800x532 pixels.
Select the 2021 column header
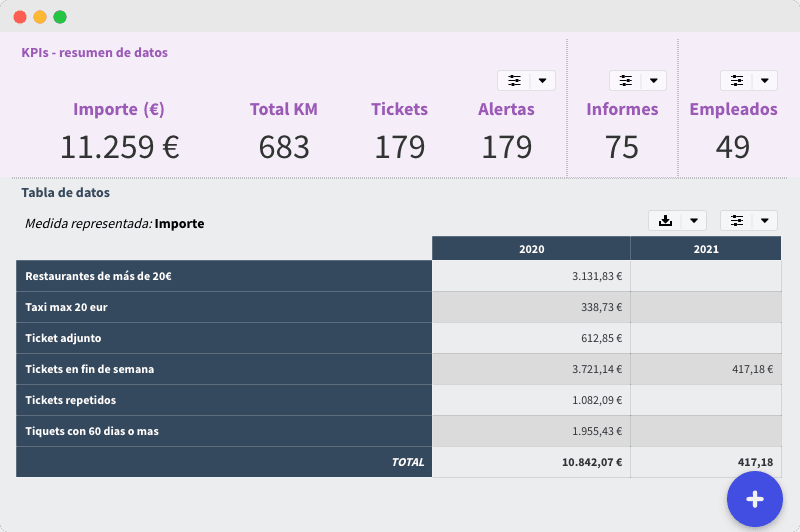(x=706, y=248)
